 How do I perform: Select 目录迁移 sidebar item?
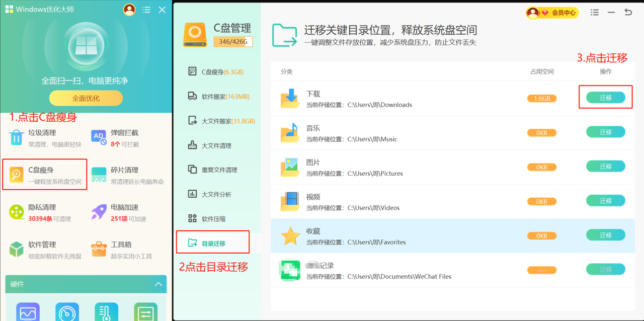[213, 243]
